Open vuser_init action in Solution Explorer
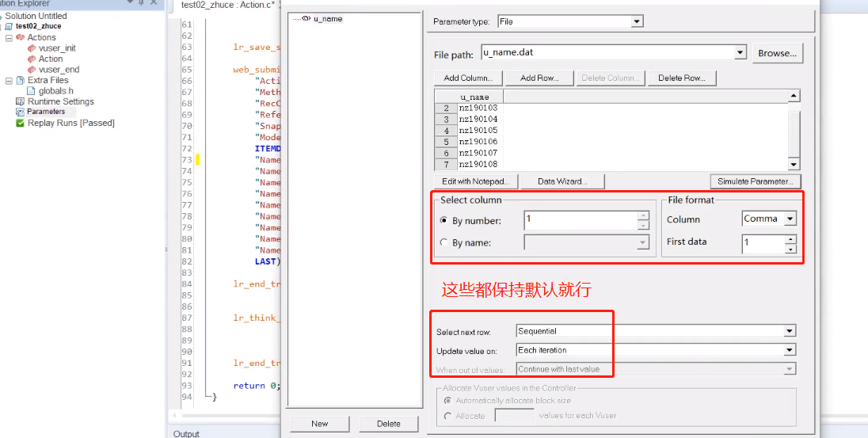Screen dimensions: 868x438 (x=57, y=48)
